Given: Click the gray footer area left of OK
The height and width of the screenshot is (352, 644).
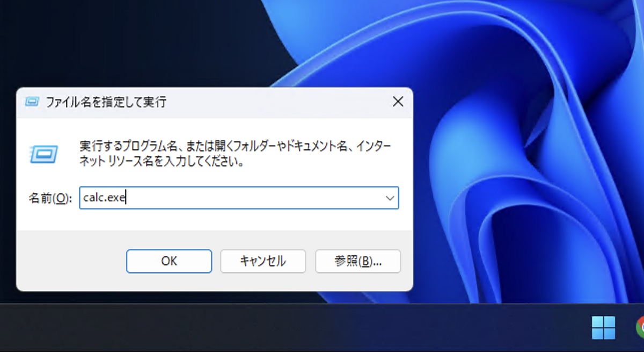Looking at the screenshot, I should click(x=70, y=261).
